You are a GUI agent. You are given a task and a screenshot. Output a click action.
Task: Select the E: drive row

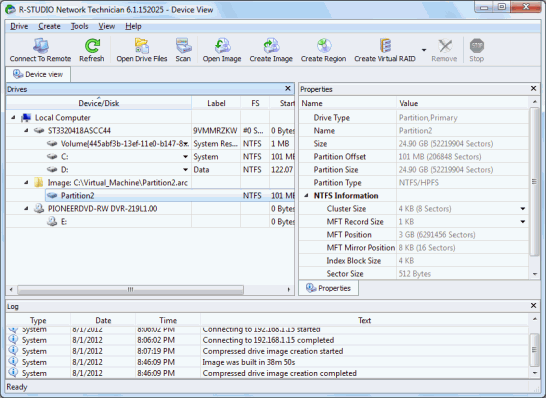pos(150,221)
